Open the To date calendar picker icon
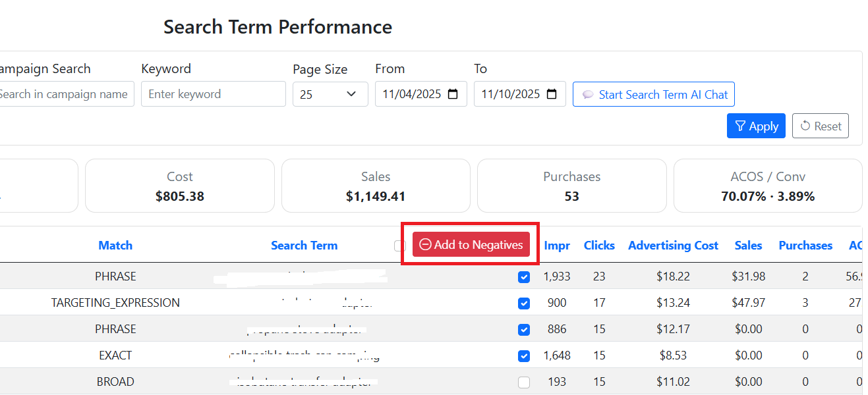 [x=552, y=94]
